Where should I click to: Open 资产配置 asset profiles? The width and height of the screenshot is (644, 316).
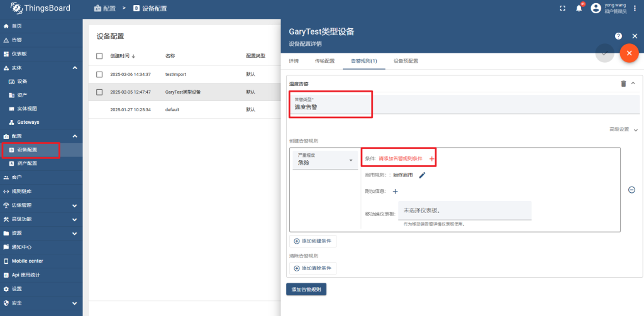coord(41,163)
